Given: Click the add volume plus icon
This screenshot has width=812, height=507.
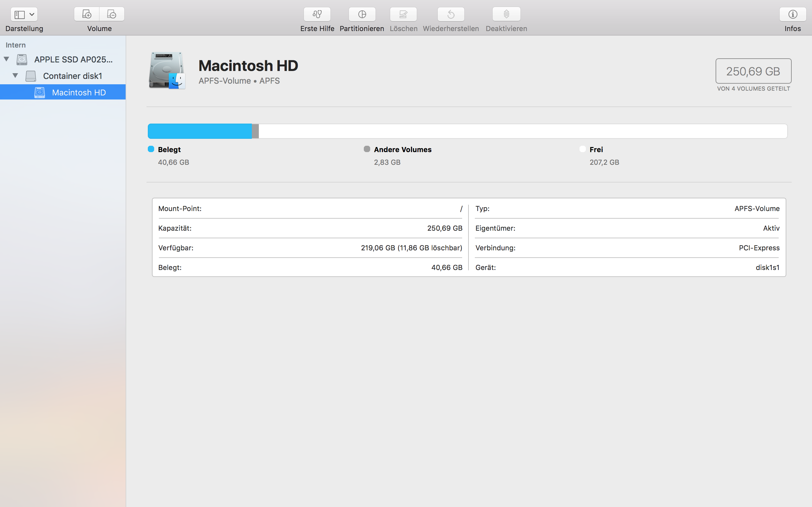Looking at the screenshot, I should coord(87,14).
